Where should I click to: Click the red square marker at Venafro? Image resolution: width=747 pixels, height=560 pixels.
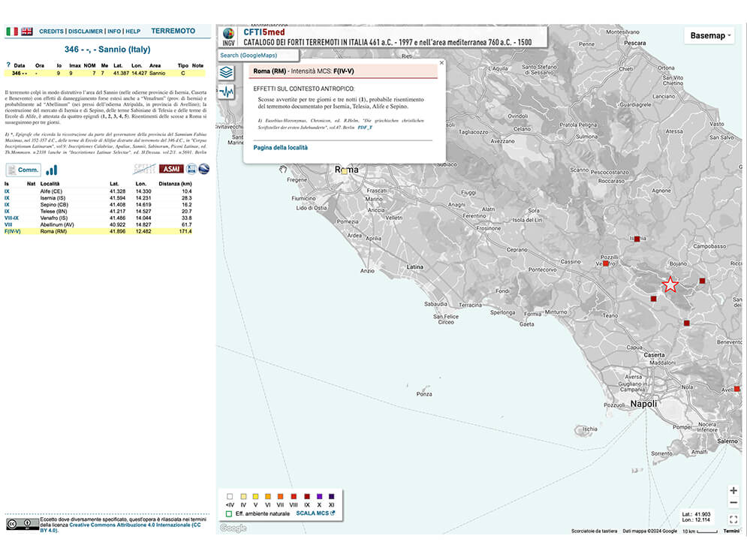pyautogui.click(x=606, y=263)
